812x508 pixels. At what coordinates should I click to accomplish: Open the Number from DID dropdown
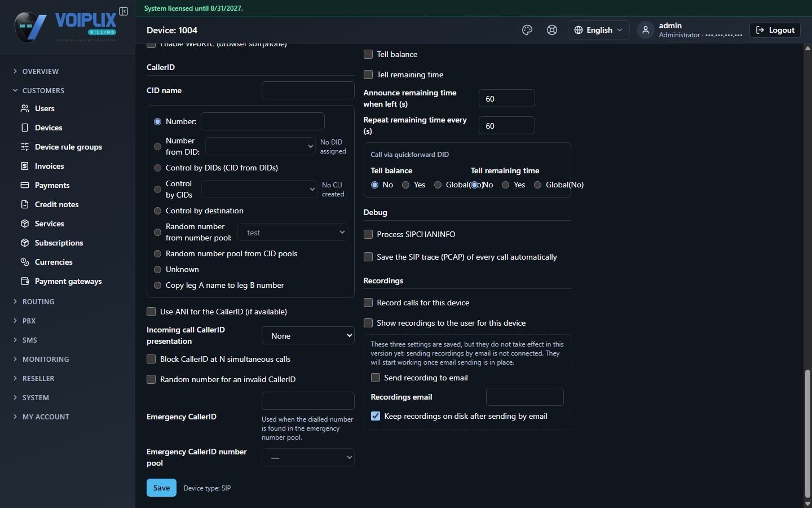261,146
